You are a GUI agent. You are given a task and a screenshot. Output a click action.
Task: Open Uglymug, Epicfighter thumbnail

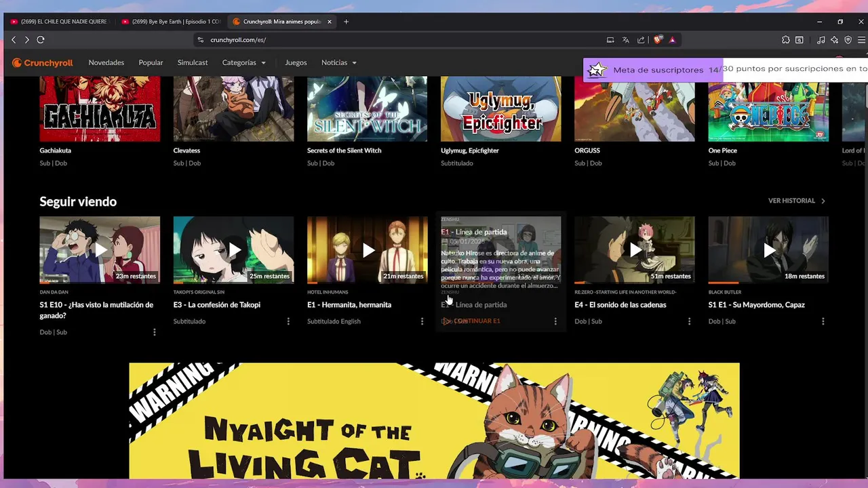click(501, 108)
